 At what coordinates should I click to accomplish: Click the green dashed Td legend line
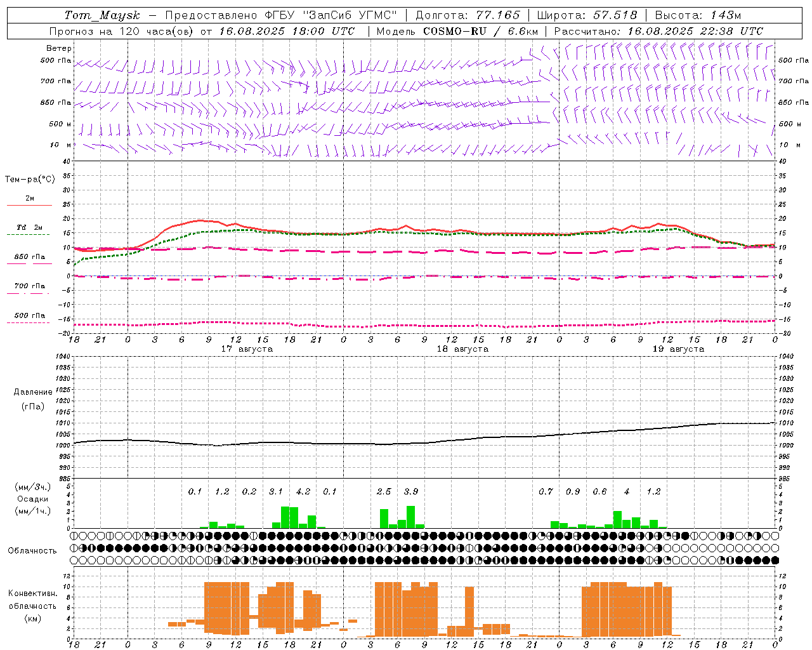tap(28, 234)
